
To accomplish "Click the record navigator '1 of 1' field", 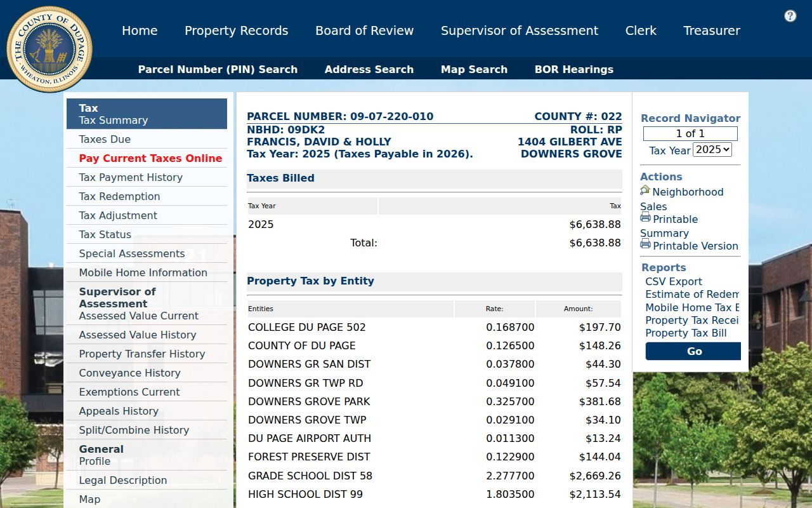I will pos(690,133).
